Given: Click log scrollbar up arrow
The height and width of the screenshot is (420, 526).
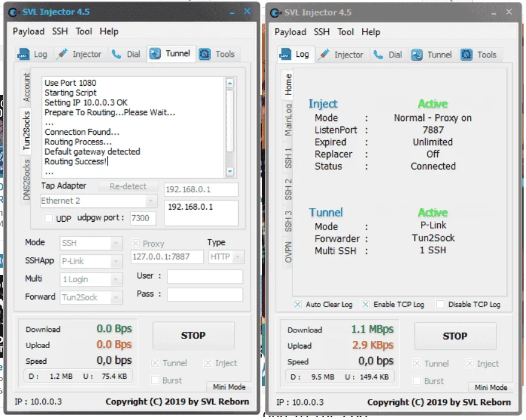Looking at the screenshot, I should [230, 83].
